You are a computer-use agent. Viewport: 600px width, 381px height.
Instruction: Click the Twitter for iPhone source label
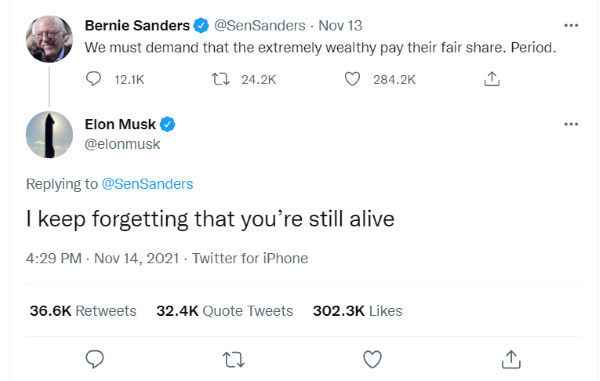pyautogui.click(x=250, y=258)
